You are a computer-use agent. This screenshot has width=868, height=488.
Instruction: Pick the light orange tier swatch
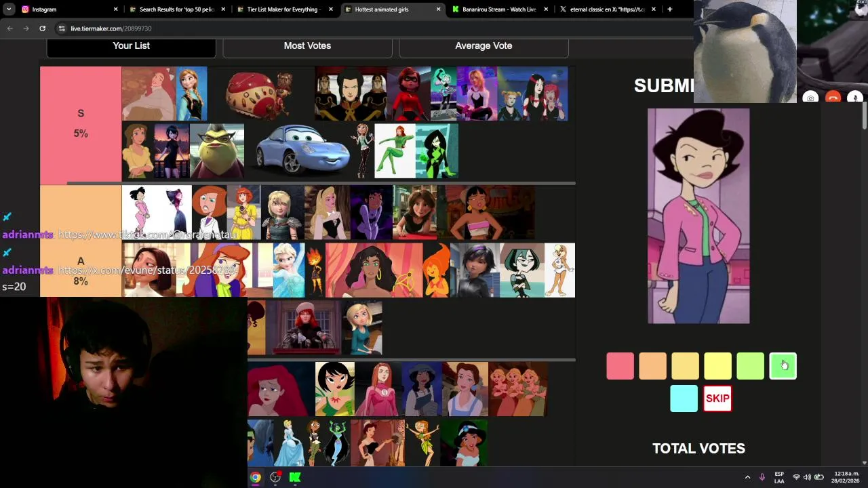685,366
